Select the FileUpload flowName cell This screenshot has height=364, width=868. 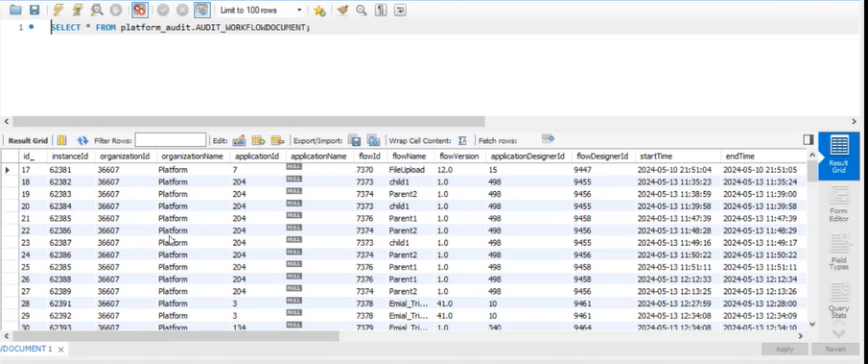pos(410,170)
